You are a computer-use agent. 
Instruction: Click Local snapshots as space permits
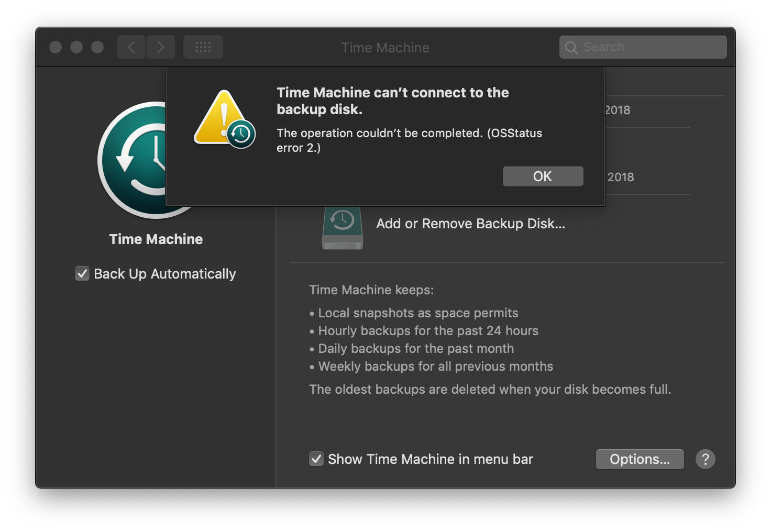[x=418, y=313]
